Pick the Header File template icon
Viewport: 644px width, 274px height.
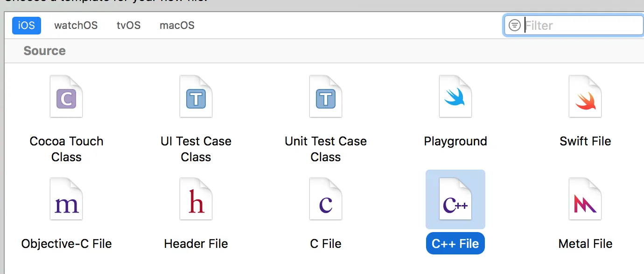click(x=196, y=199)
